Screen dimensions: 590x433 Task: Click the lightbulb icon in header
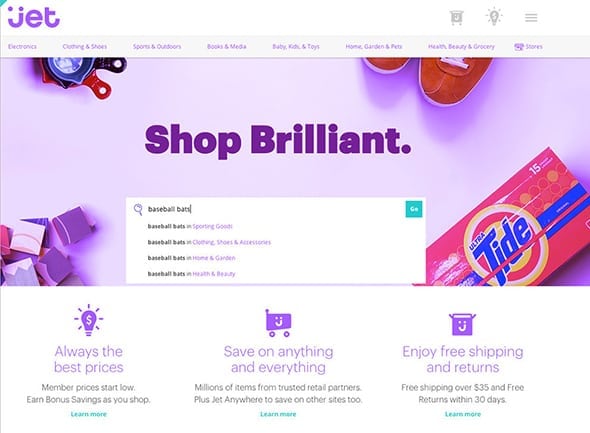coord(494,17)
